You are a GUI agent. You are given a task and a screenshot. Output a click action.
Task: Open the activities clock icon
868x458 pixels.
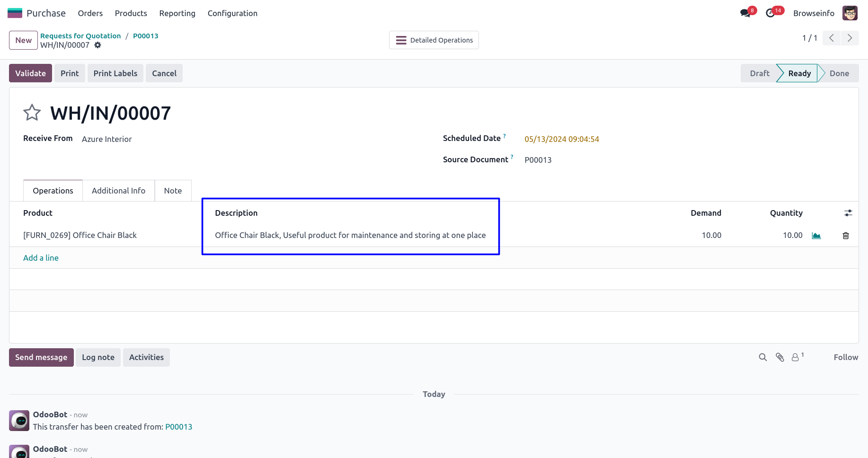point(771,13)
